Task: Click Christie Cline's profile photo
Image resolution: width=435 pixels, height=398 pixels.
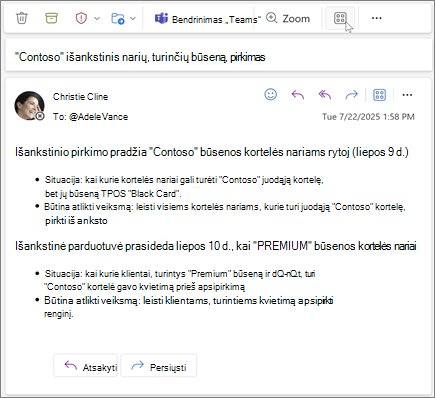Action: pyautogui.click(x=29, y=105)
